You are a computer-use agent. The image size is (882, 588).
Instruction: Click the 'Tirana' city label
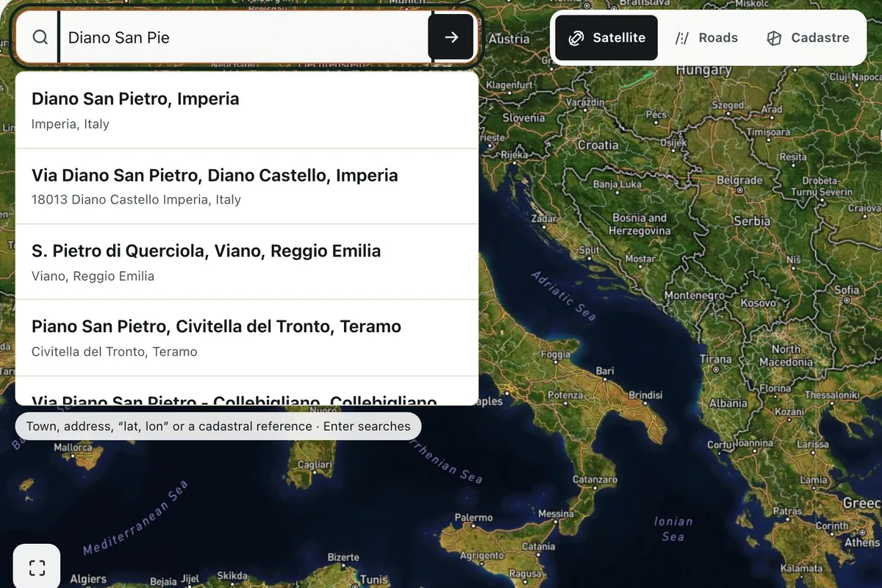coord(715,359)
